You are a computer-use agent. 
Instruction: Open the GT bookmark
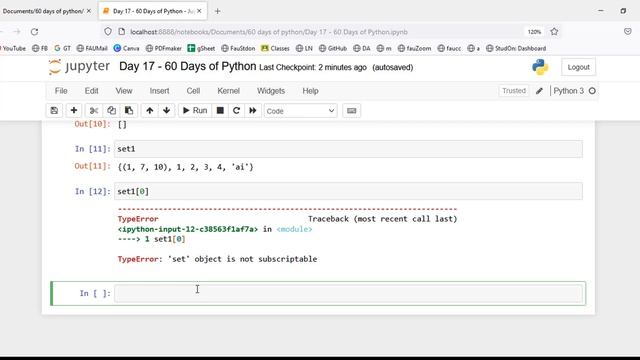tap(62, 48)
